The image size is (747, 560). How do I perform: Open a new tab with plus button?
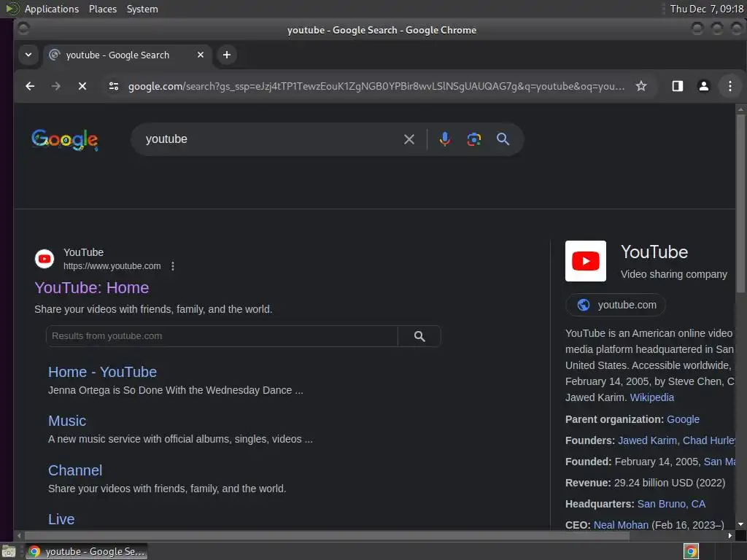click(x=227, y=55)
